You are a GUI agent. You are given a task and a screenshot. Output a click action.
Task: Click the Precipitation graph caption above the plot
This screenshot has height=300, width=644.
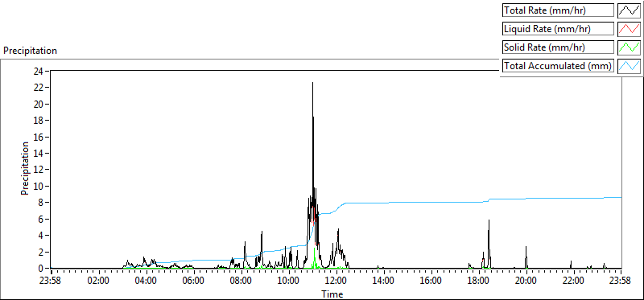[30, 51]
